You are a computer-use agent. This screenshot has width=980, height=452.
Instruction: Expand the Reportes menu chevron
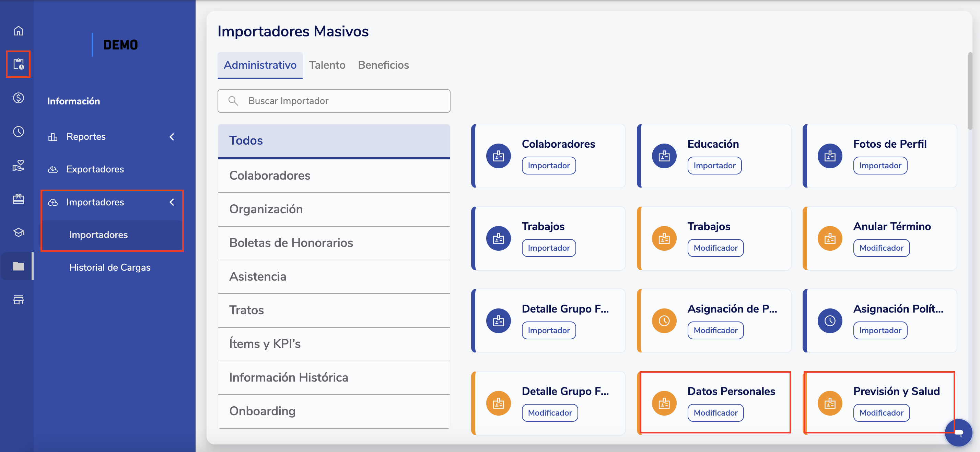point(172,137)
